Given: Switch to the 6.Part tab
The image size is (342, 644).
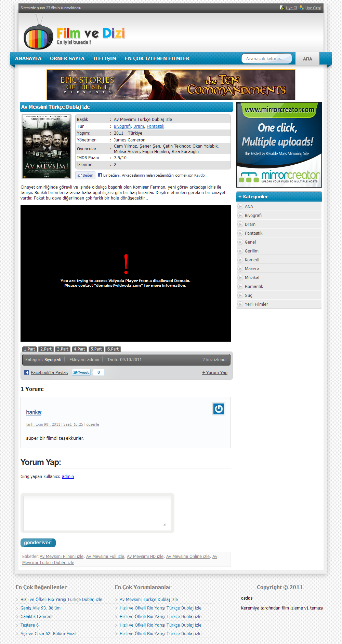Looking at the screenshot, I should click(x=113, y=349).
